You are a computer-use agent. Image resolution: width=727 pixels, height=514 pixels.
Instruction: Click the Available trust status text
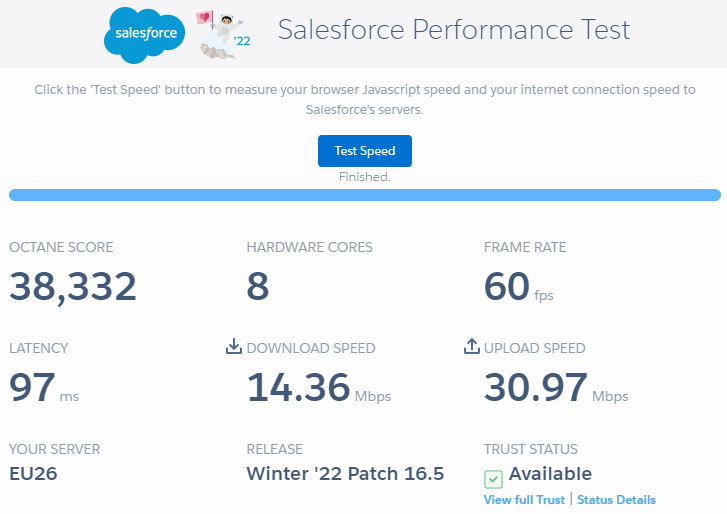(550, 474)
